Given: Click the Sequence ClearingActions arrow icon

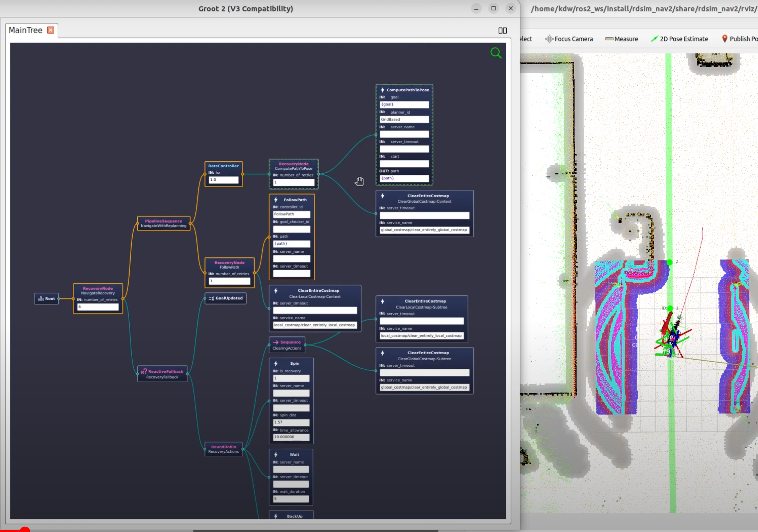Looking at the screenshot, I should [x=276, y=342].
